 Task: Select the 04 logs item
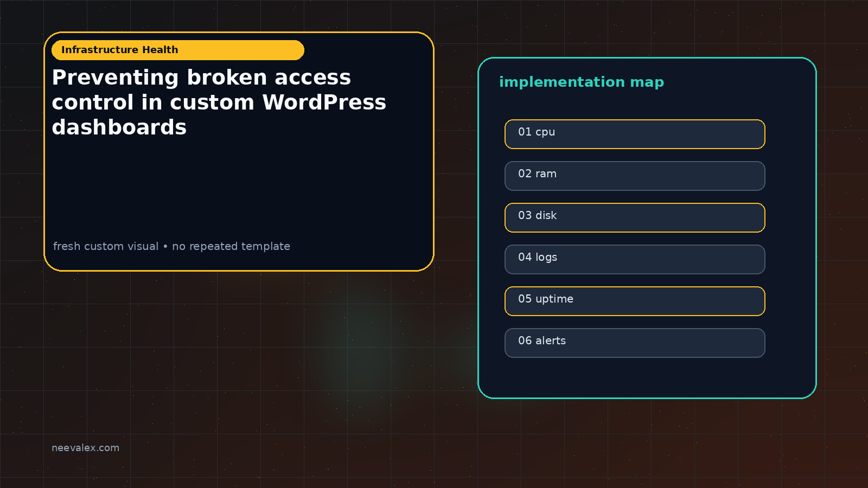pyautogui.click(x=635, y=259)
